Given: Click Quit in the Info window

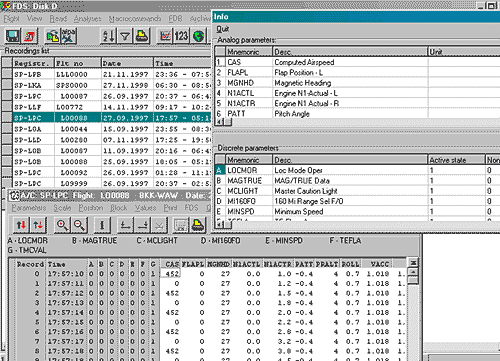Looking at the screenshot, I should pyautogui.click(x=222, y=29).
